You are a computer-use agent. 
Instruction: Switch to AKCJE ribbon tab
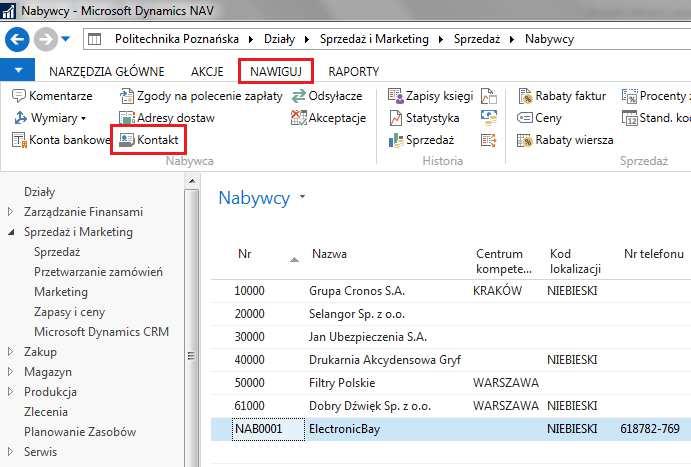207,71
